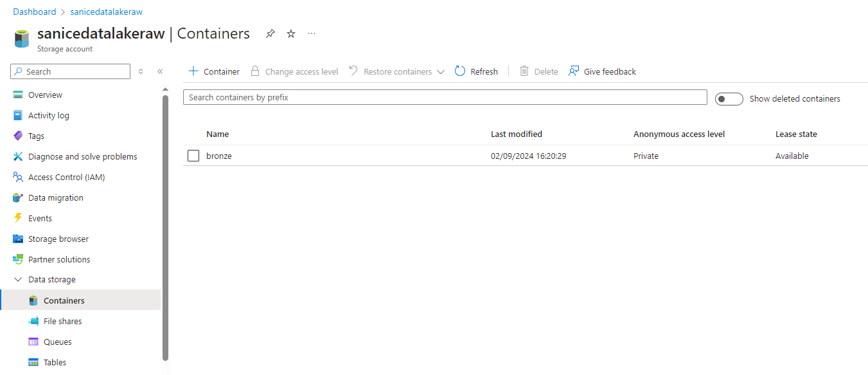The width and height of the screenshot is (868, 375).
Task: Open the Tags menu item
Action: pyautogui.click(x=36, y=136)
